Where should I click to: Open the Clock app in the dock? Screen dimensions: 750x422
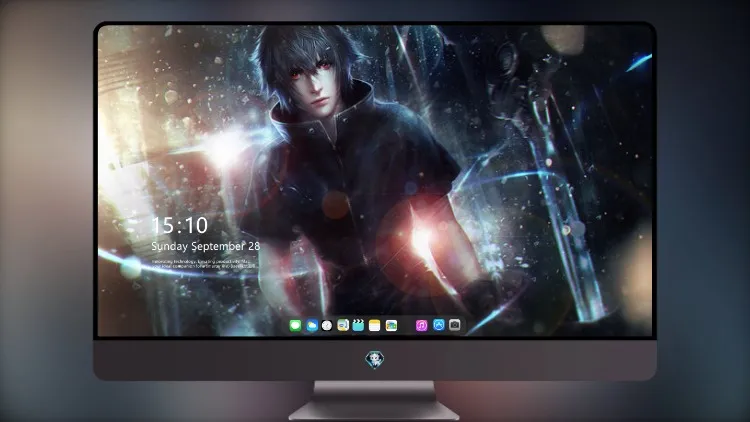point(327,326)
